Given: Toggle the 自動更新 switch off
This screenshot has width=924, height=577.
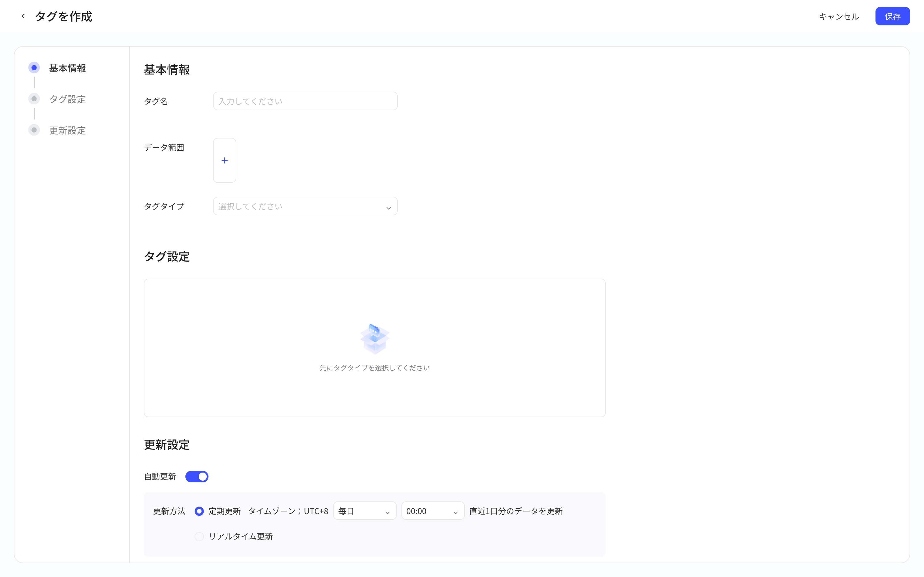Looking at the screenshot, I should [197, 477].
